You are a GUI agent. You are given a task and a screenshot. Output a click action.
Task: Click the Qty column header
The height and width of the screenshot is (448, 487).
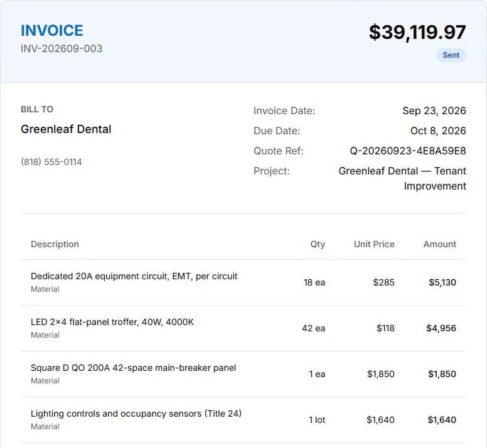click(318, 244)
